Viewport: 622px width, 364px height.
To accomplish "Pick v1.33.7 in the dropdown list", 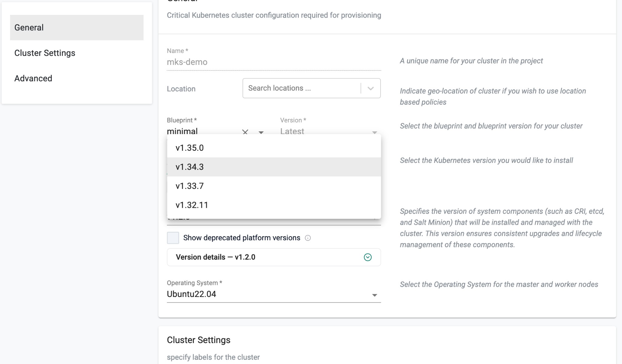I will (190, 186).
